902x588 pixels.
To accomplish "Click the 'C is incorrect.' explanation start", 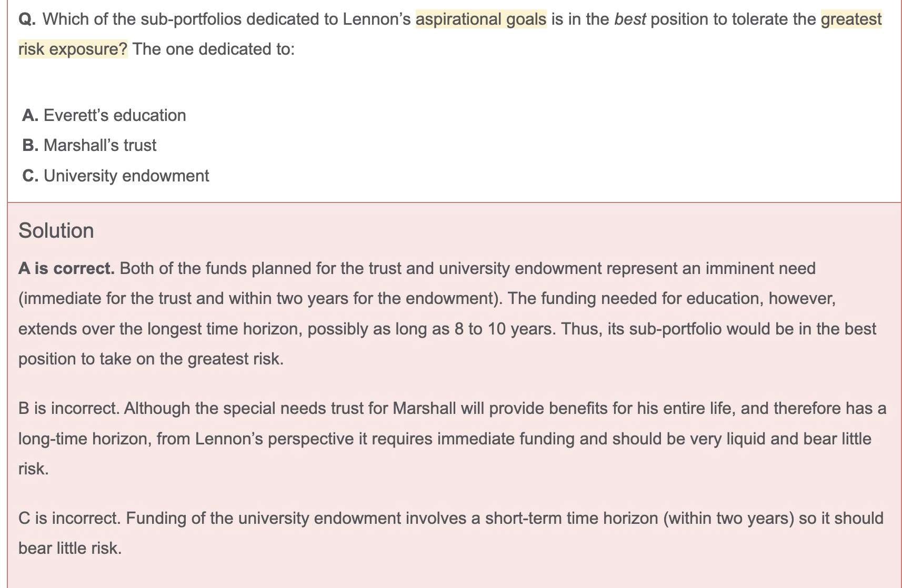I will click(x=69, y=518).
